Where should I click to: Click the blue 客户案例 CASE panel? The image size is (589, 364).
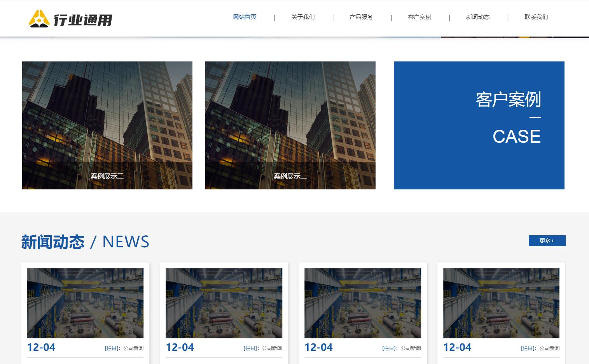pos(479,125)
